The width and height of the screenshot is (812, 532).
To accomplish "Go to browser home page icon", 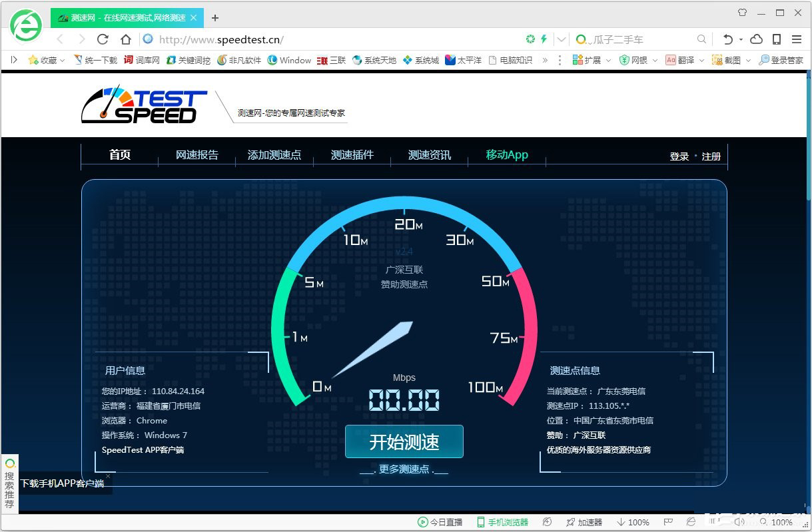I will [x=125, y=39].
